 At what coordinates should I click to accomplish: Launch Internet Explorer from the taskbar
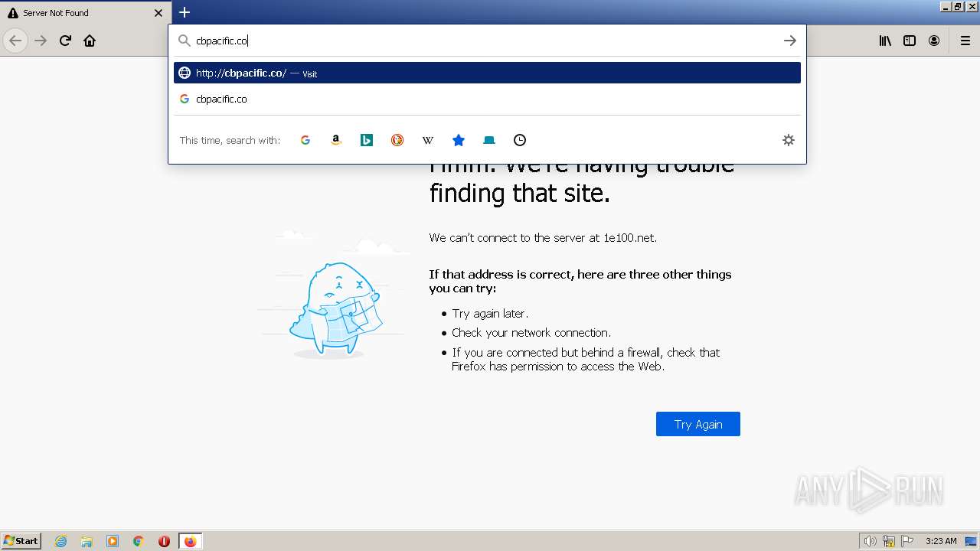tap(61, 541)
